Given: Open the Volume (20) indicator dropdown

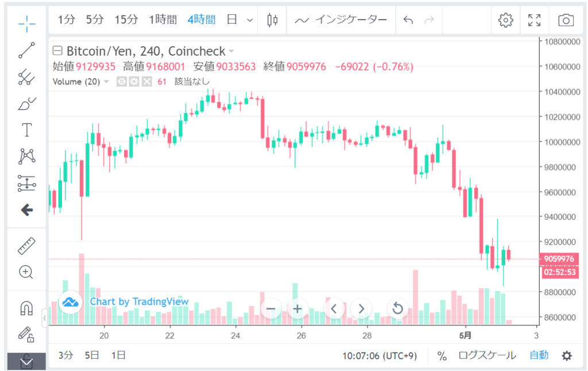Looking at the screenshot, I should [x=106, y=82].
